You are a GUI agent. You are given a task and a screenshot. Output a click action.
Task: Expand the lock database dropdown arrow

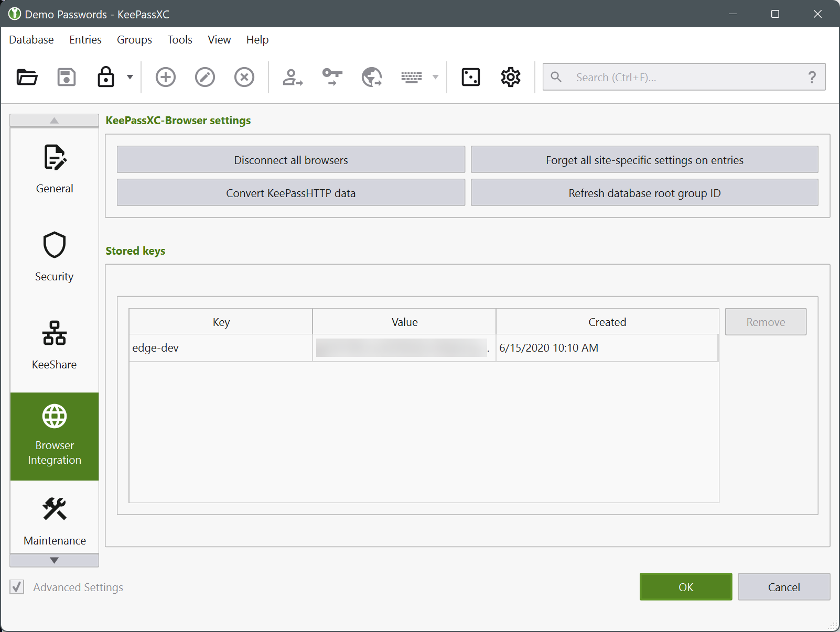(x=130, y=77)
